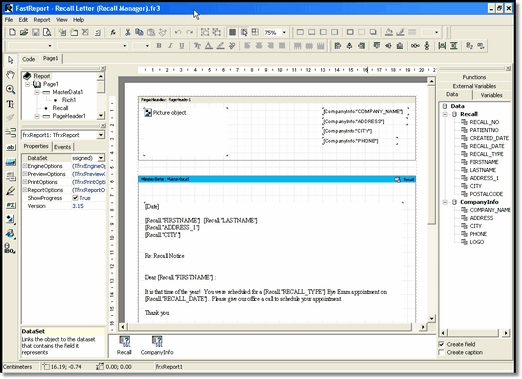Click the Paste icon in toolbar
Screen dimensions: 522x379
151,32
